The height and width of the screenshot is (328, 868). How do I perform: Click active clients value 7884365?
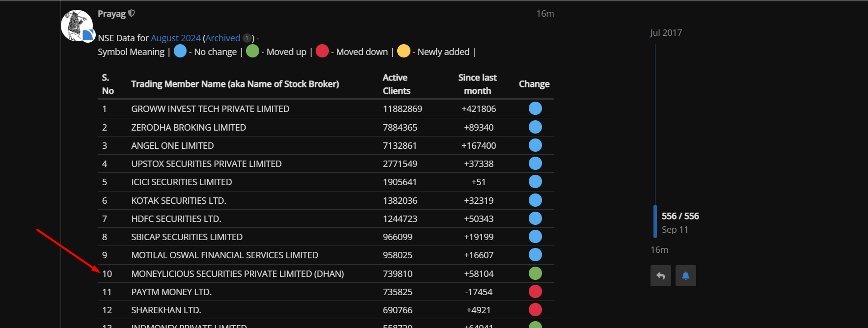coord(400,128)
